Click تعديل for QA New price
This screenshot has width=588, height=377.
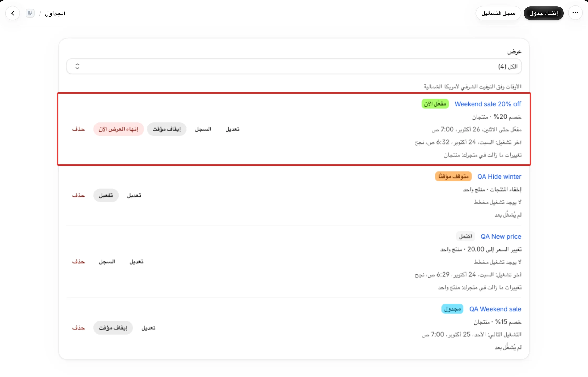pyautogui.click(x=136, y=262)
